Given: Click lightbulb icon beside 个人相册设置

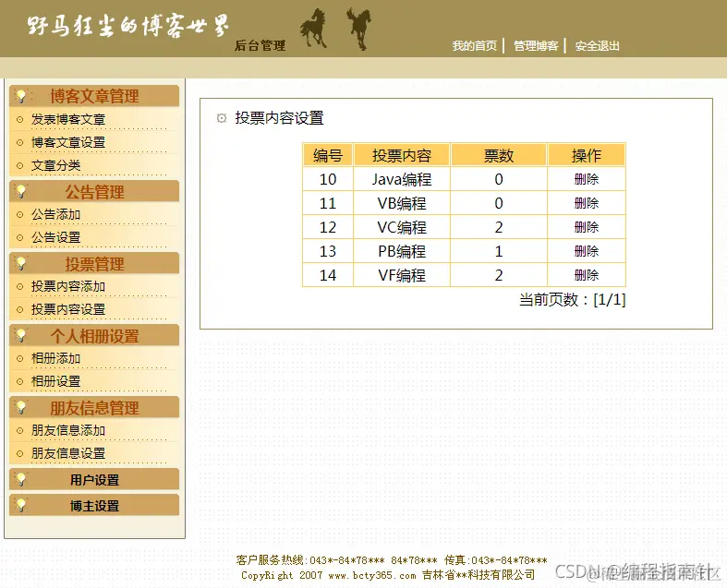Looking at the screenshot, I should click(x=20, y=335).
